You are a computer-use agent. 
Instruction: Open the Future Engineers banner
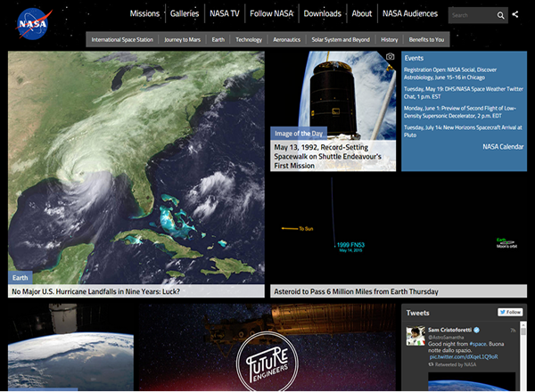[x=267, y=347]
